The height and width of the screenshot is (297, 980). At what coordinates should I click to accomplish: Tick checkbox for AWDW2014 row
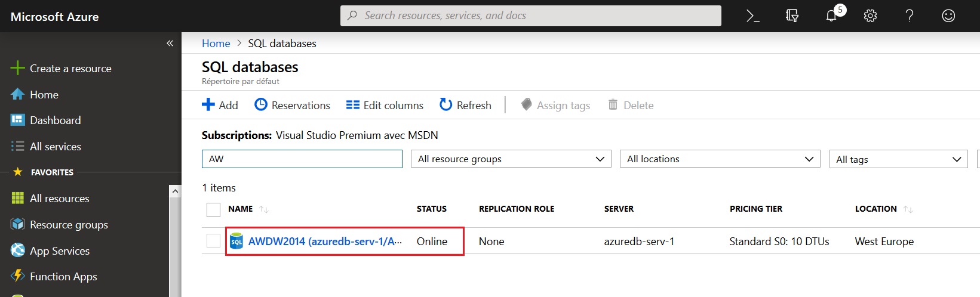(213, 240)
